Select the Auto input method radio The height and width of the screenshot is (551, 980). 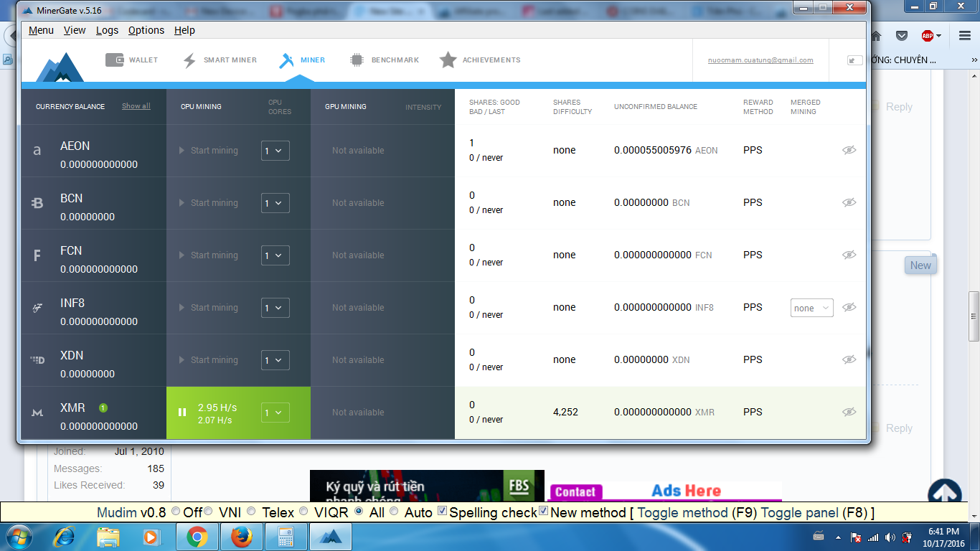coord(394,512)
